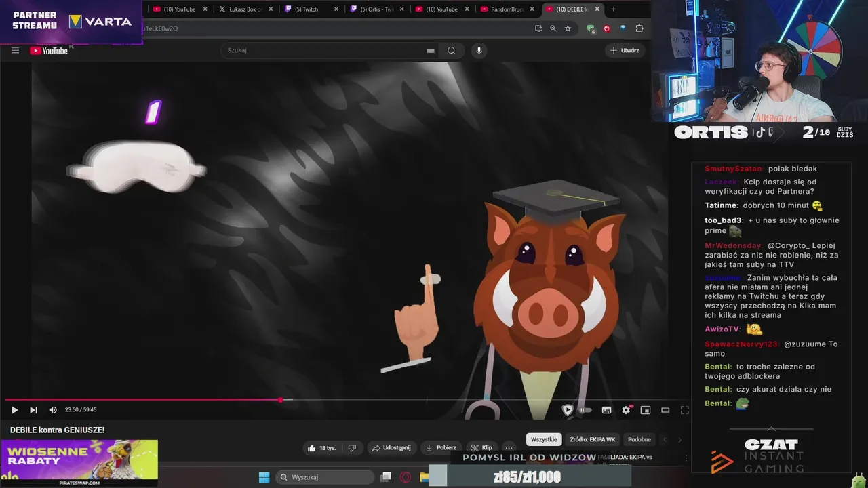This screenshot has height=488, width=868.
Task: Open Opera from the taskbar
Action: click(x=406, y=477)
